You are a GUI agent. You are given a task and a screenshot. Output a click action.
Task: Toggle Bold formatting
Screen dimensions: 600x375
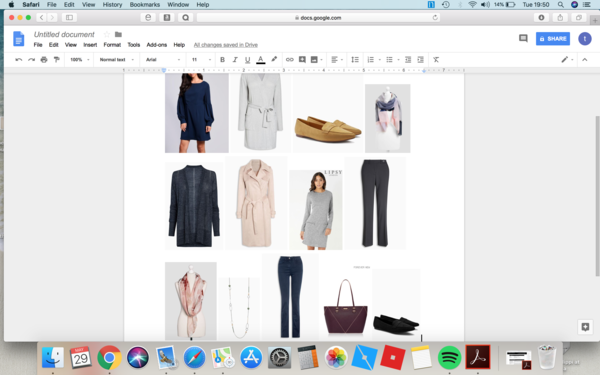tap(222, 60)
